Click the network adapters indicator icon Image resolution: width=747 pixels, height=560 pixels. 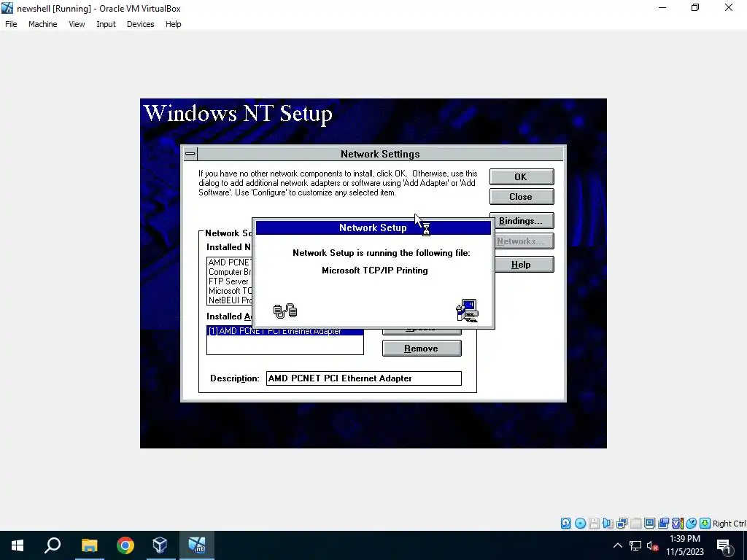pos(622,524)
